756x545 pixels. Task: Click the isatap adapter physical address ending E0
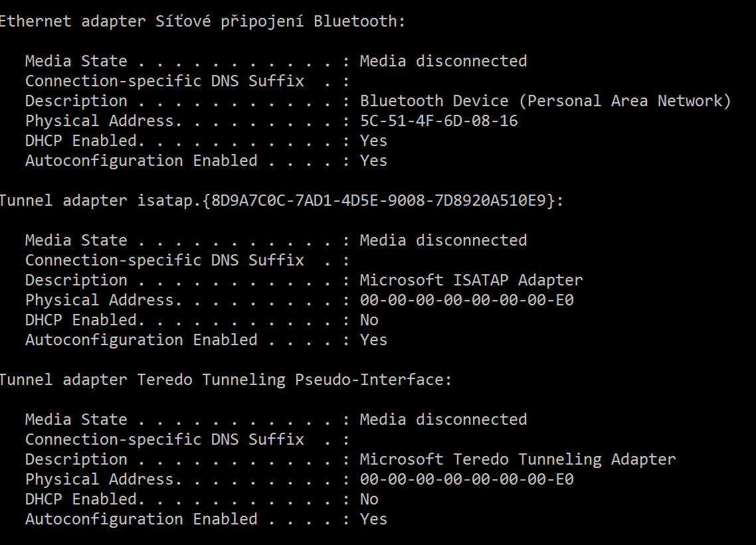point(466,300)
